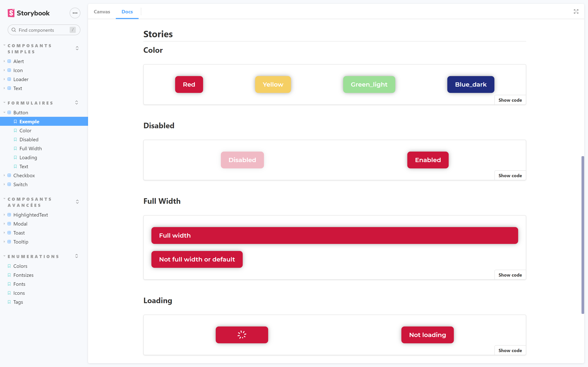Screen dimensions: 588x367
Task: Click the Alert component grid icon
Action: click(9, 61)
